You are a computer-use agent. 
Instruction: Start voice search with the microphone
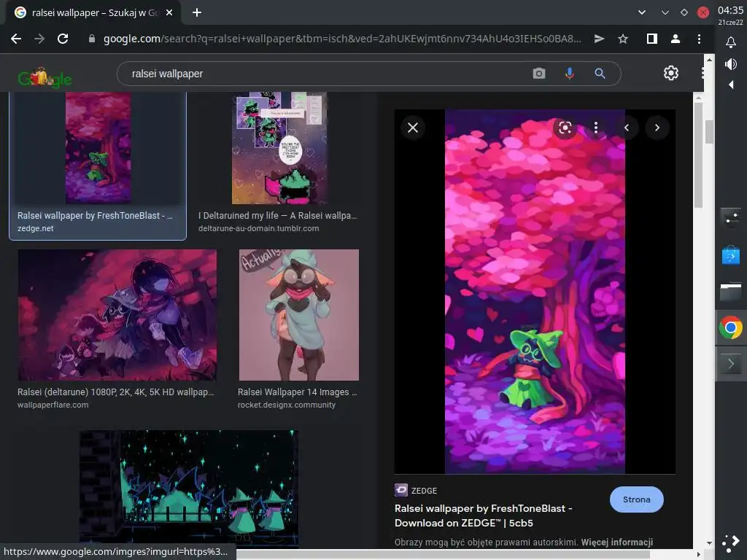569,74
